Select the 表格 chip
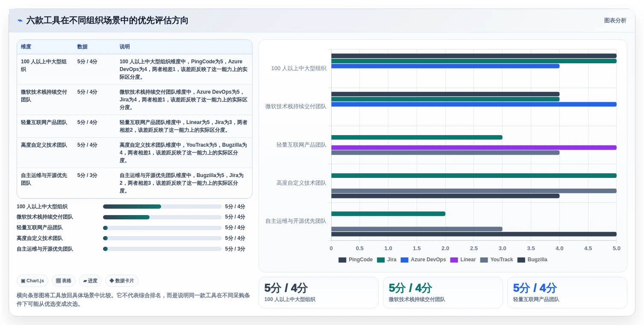Image resolution: width=644 pixels, height=325 pixels. (64, 281)
